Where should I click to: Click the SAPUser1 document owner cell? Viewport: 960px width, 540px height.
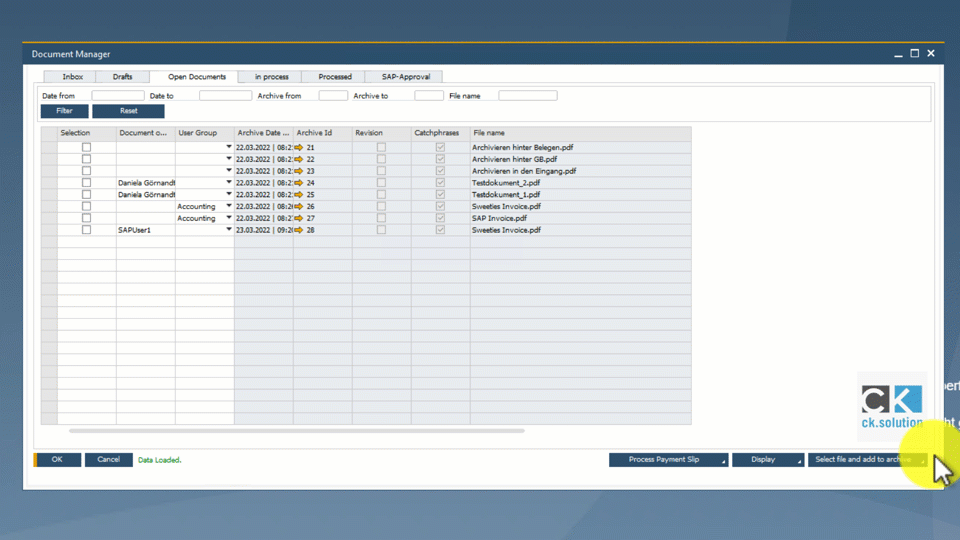[x=146, y=230]
